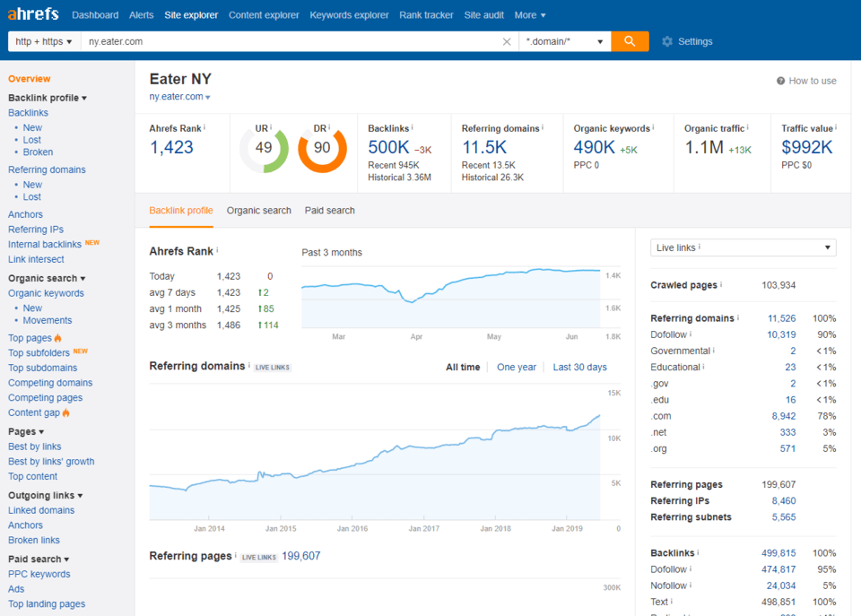
Task: Open Keywords explorer in the top menu
Action: point(349,14)
